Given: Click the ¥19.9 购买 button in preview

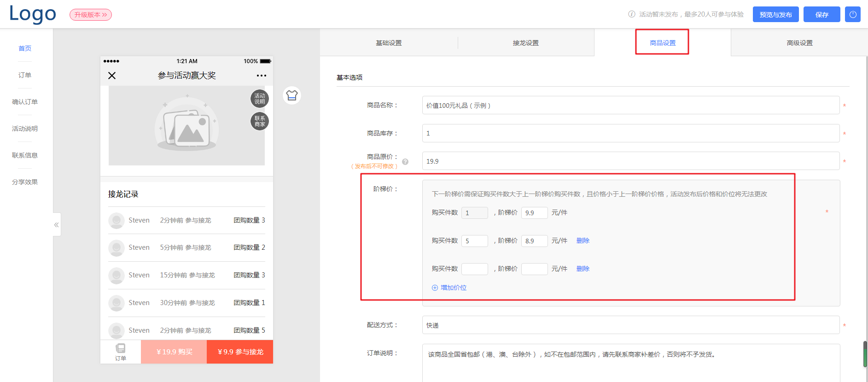Looking at the screenshot, I should (x=174, y=352).
